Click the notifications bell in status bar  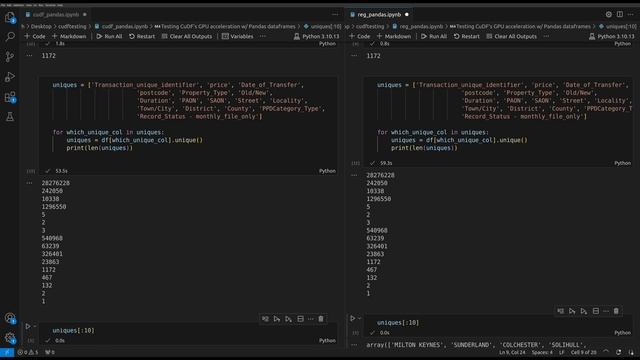pos(631,352)
